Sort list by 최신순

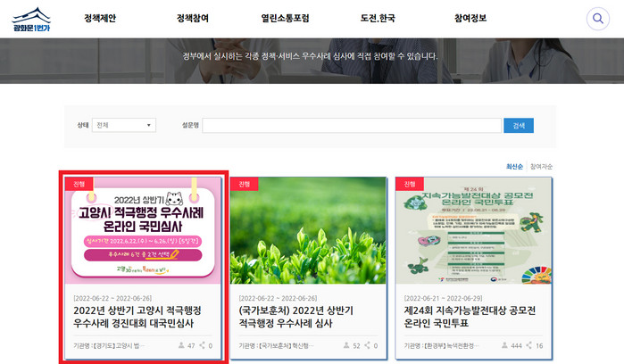514,166
